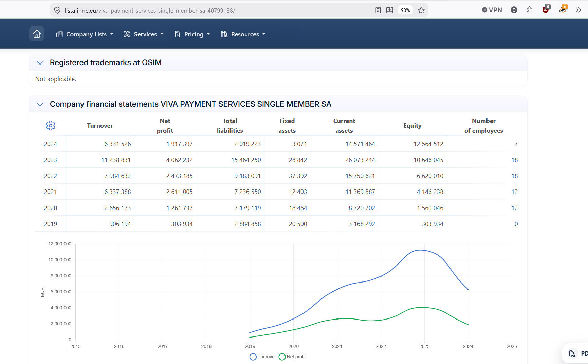Show more toolbar extensions via double chevron
This screenshot has height=364, width=588.
pyautogui.click(x=578, y=10)
